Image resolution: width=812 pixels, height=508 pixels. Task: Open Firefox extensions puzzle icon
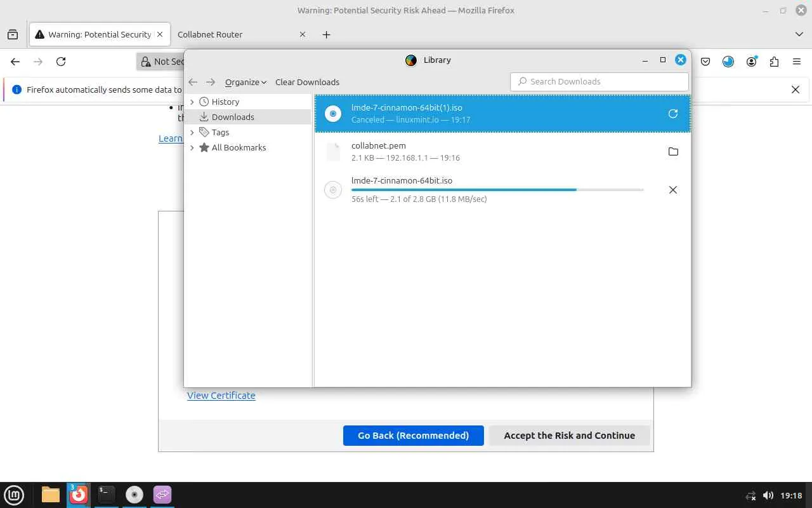point(774,62)
